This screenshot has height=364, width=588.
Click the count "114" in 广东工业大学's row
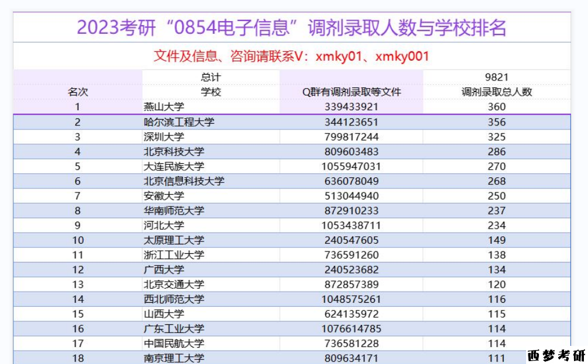(496, 329)
